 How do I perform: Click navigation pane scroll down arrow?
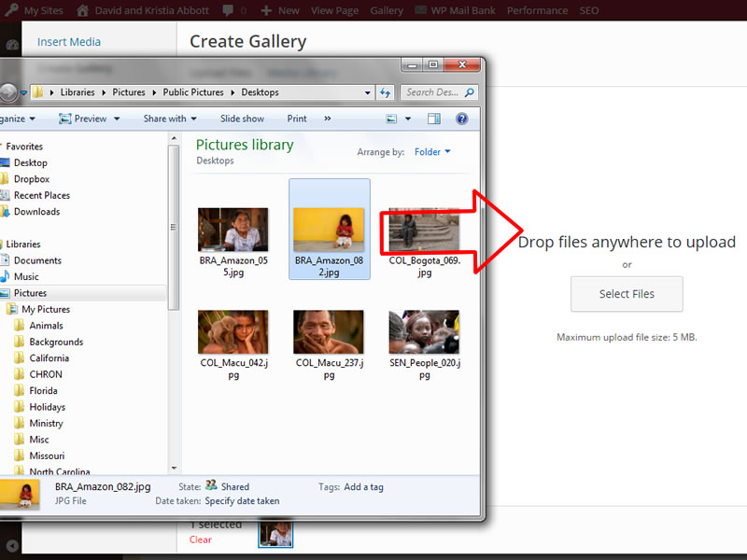(x=174, y=469)
